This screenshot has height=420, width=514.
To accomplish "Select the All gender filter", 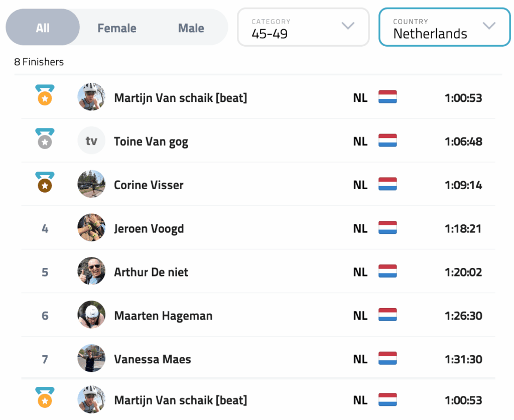I will pos(43,28).
